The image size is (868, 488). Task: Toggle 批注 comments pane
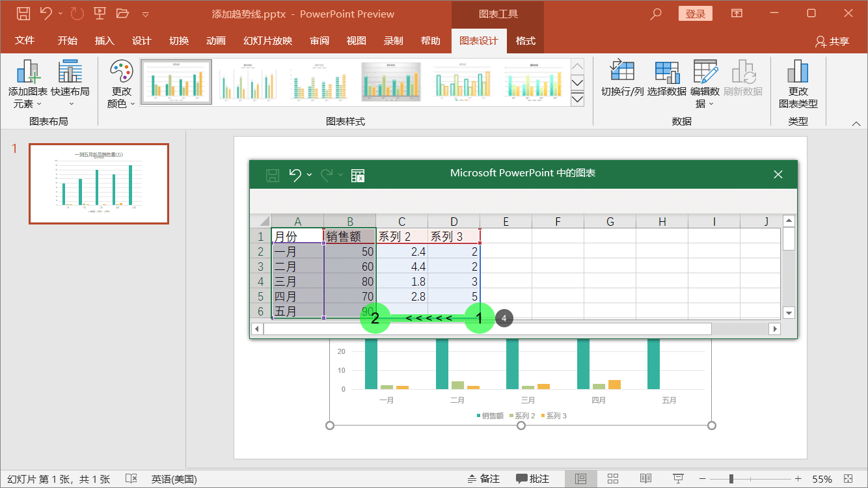click(533, 479)
